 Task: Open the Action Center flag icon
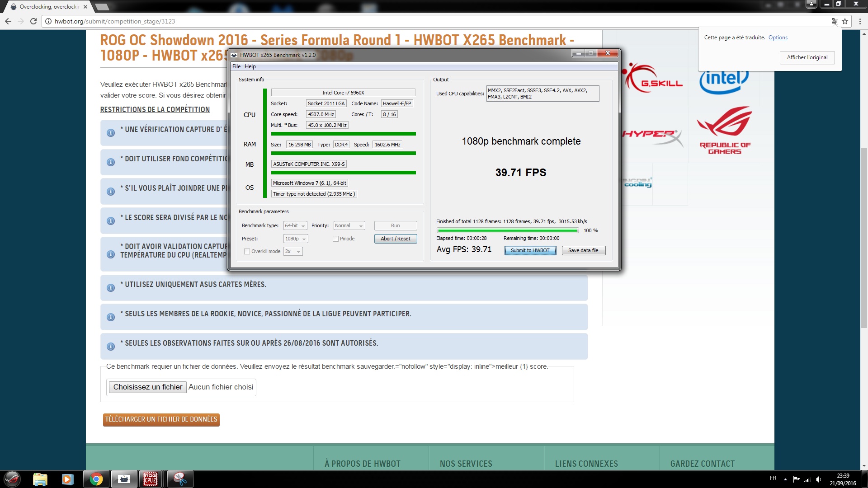796,479
